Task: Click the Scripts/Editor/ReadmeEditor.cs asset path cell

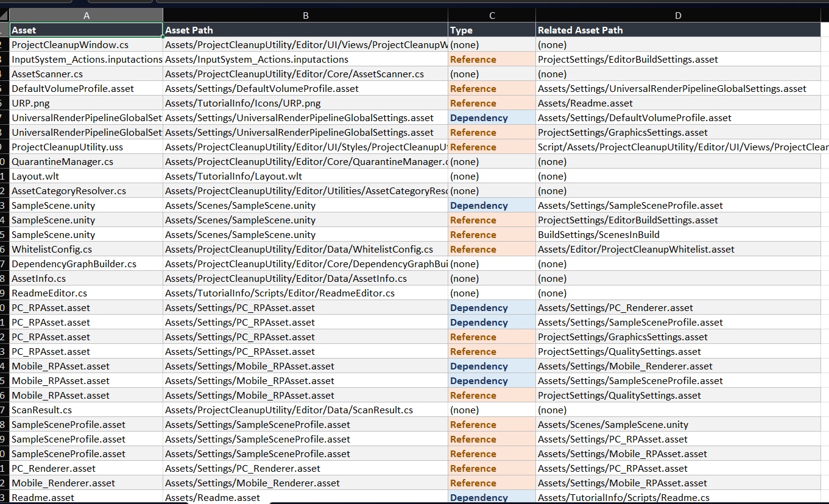Action: tap(306, 293)
